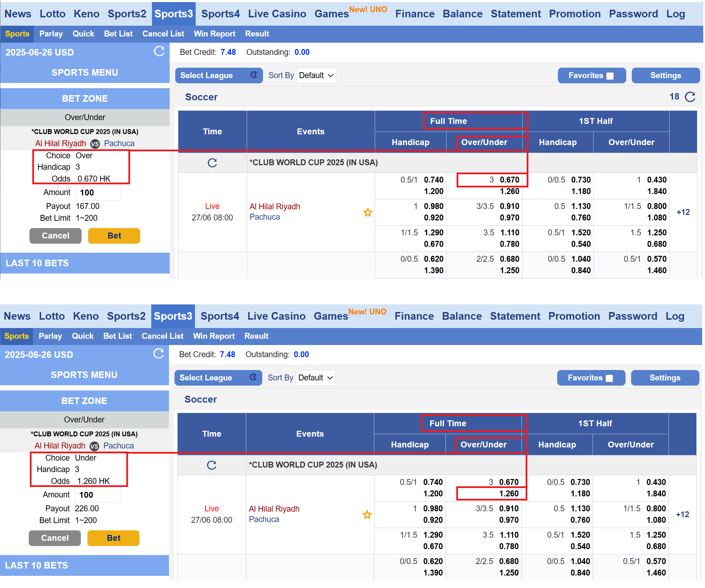Open Sports2 in the upper screenshot
The image size is (705, 588).
tap(127, 14)
